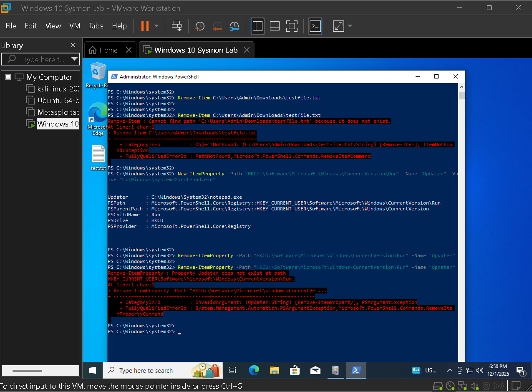Collapse the My Computer tree node
The height and width of the screenshot is (392, 532).
pos(8,77)
